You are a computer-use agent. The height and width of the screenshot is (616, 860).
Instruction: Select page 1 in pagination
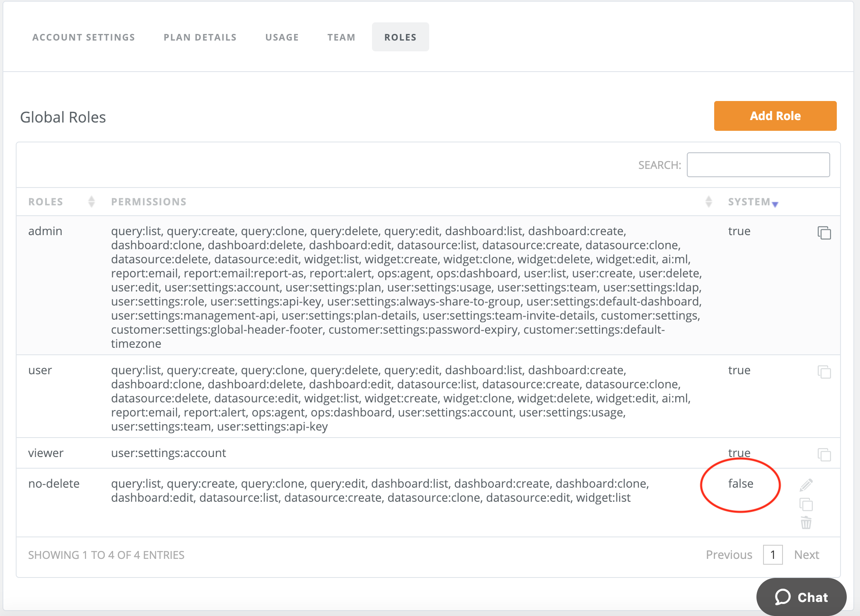[x=773, y=555]
